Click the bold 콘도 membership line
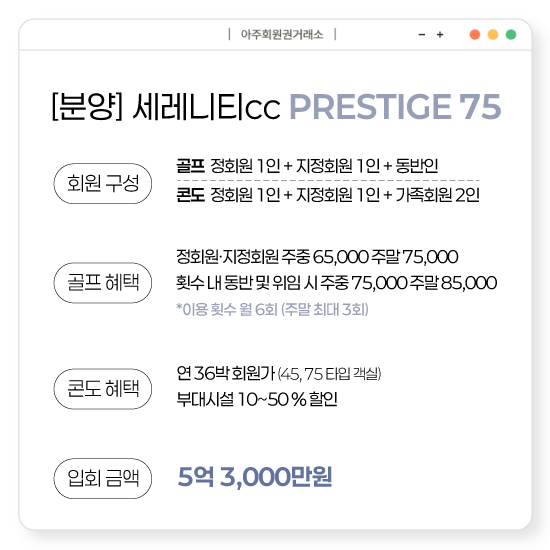 coord(328,195)
